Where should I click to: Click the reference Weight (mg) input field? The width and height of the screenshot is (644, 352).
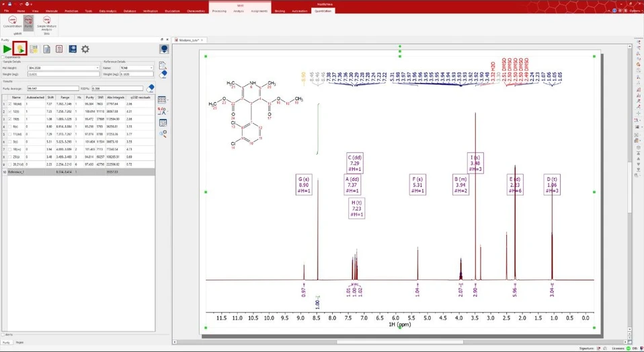tap(136, 74)
